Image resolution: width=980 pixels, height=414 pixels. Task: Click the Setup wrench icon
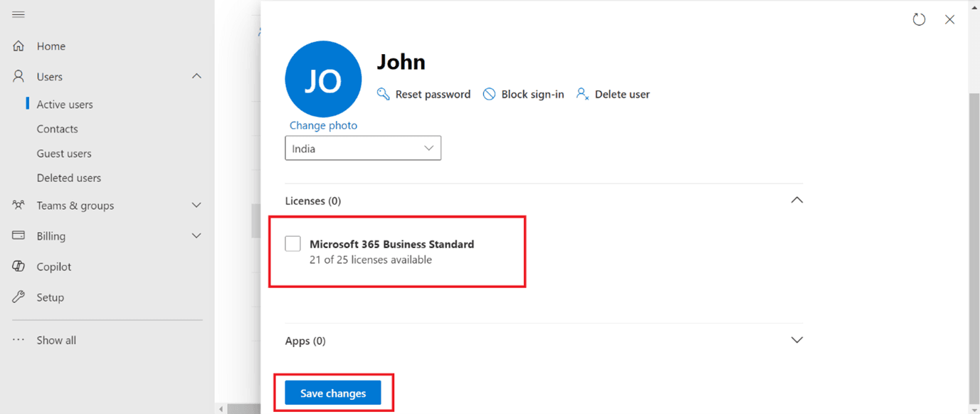click(x=19, y=297)
